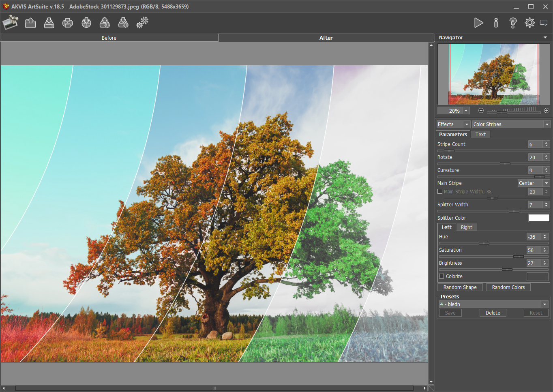Click the Save image icon
Screen dimensions: 553x392
[x=49, y=23]
